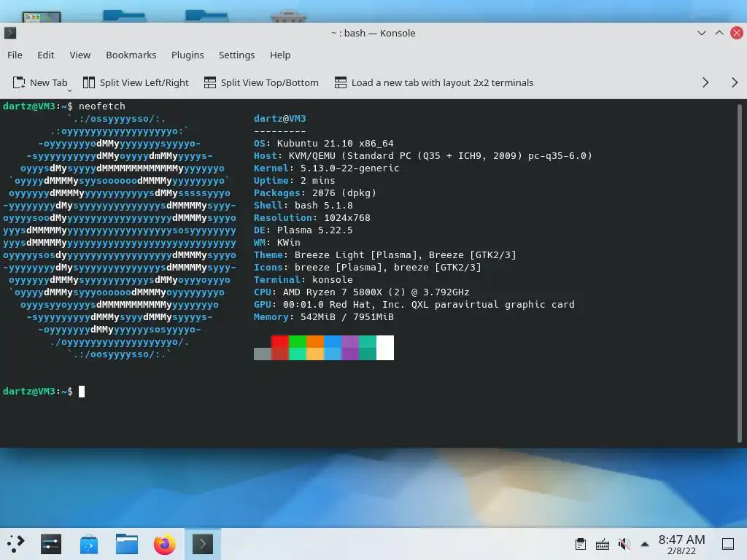
Task: Open the Plugins menu
Action: (187, 55)
